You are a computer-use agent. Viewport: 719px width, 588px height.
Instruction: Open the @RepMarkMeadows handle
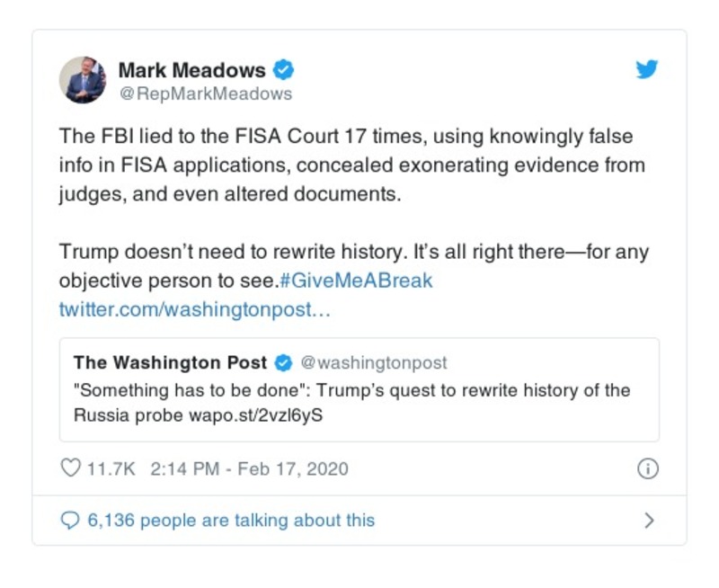coord(206,93)
